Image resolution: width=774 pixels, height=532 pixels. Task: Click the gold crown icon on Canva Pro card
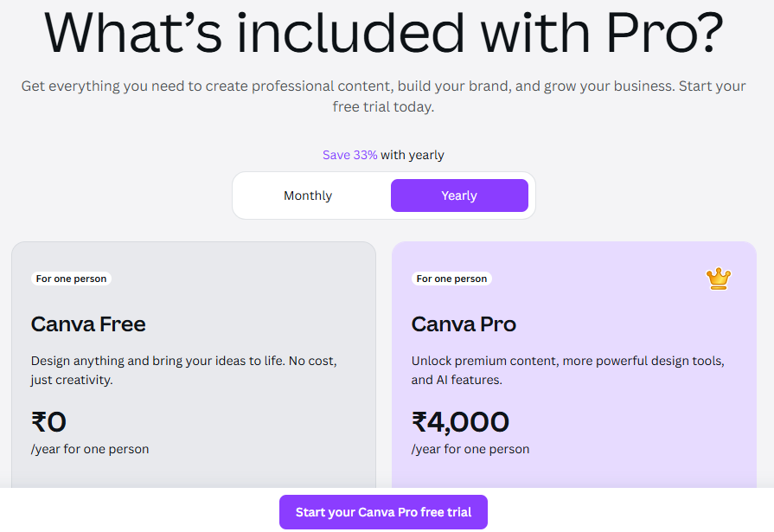coord(717,278)
